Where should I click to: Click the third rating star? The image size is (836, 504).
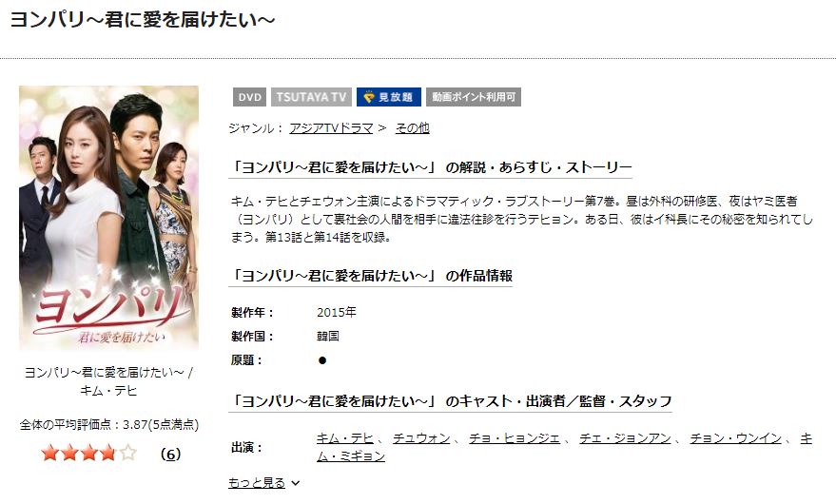click(x=89, y=454)
